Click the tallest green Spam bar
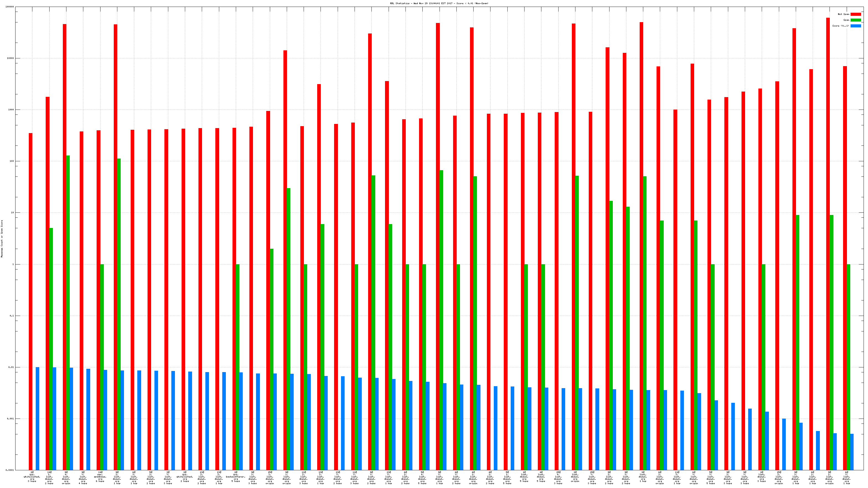Viewport: 868px width, 488px height. [68, 313]
